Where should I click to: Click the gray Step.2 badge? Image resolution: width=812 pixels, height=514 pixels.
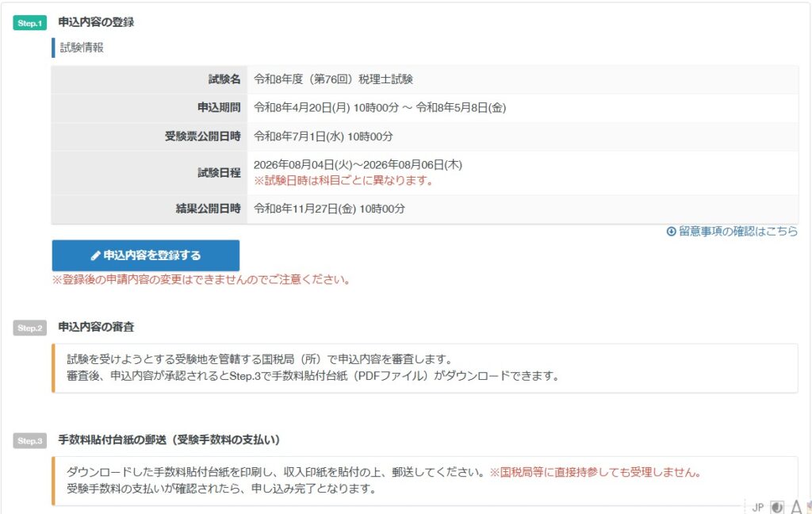click(x=30, y=328)
